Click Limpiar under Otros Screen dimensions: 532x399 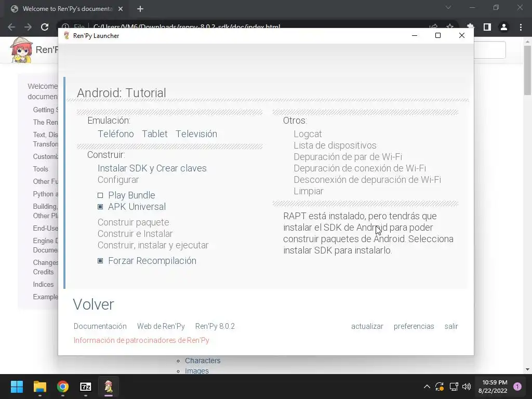pos(309,191)
